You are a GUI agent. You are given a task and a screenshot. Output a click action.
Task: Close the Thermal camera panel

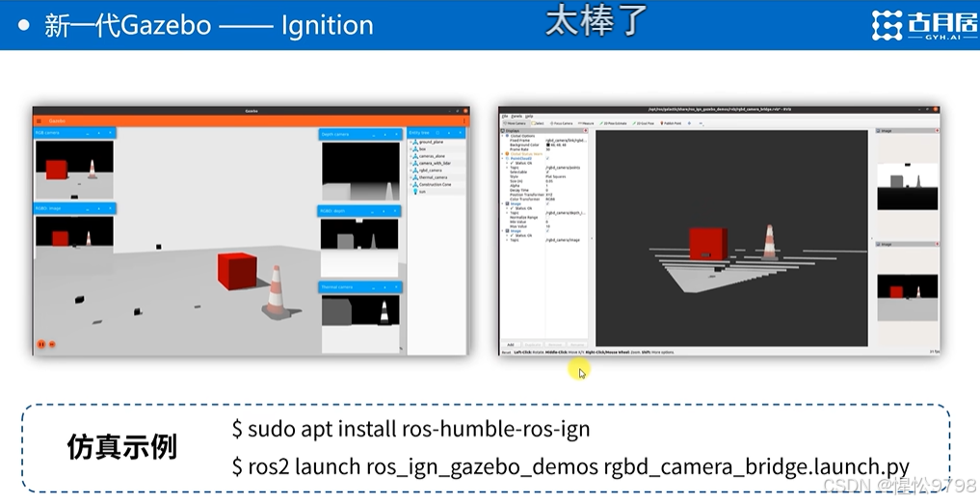click(396, 287)
